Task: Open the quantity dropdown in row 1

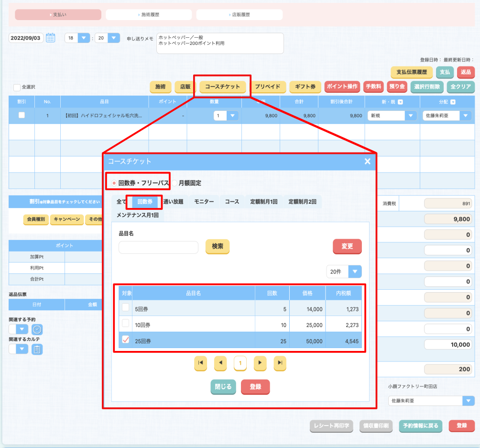Action: (232, 116)
